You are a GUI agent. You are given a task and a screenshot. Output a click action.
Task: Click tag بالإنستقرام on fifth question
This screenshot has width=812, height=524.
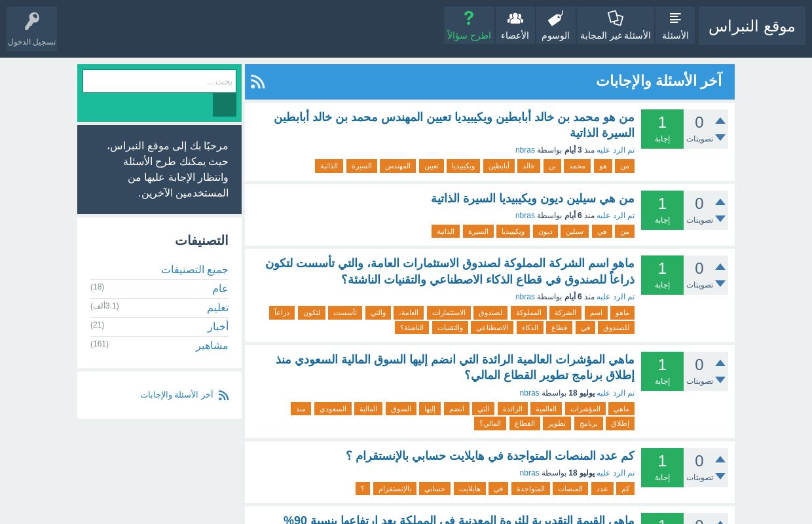pos(395,489)
